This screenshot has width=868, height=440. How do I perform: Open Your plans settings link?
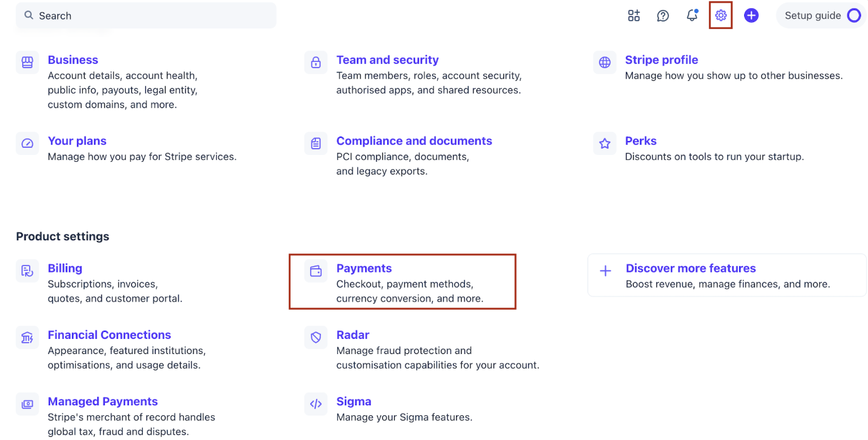[77, 141]
